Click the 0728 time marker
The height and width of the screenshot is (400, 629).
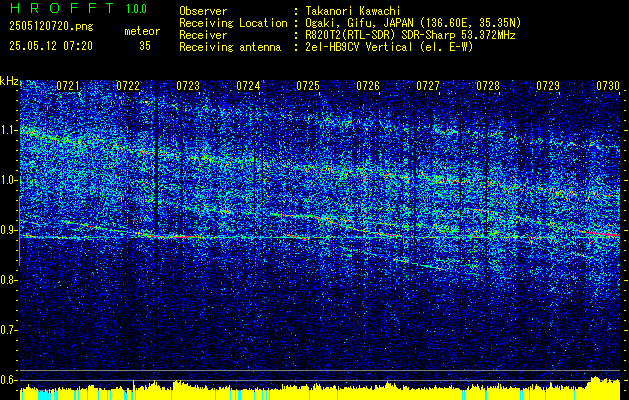tap(488, 86)
